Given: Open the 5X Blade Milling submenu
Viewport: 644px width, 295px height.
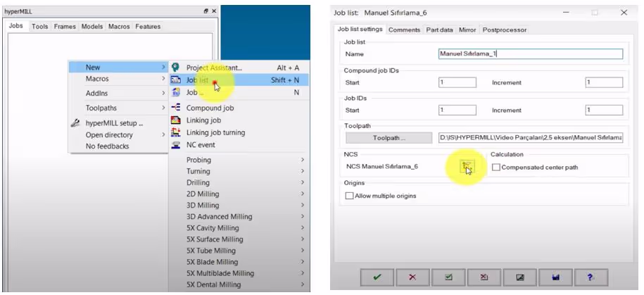Looking at the screenshot, I should [x=239, y=262].
